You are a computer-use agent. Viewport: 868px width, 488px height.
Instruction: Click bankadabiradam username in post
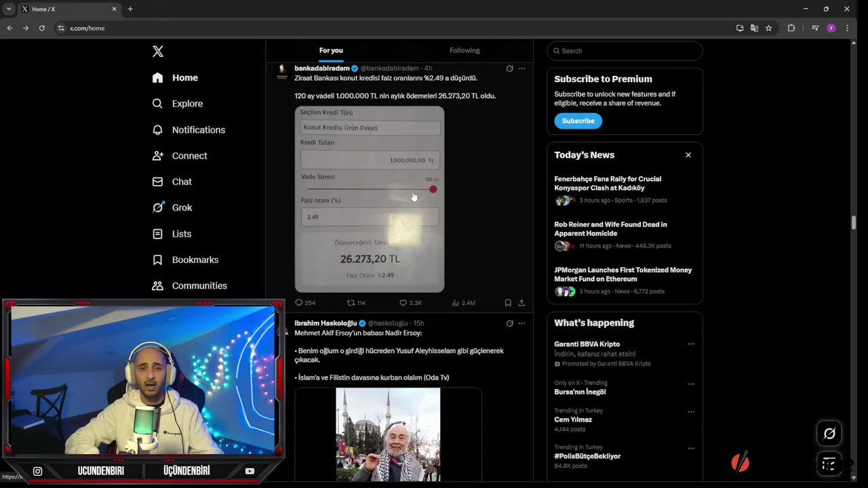(322, 68)
